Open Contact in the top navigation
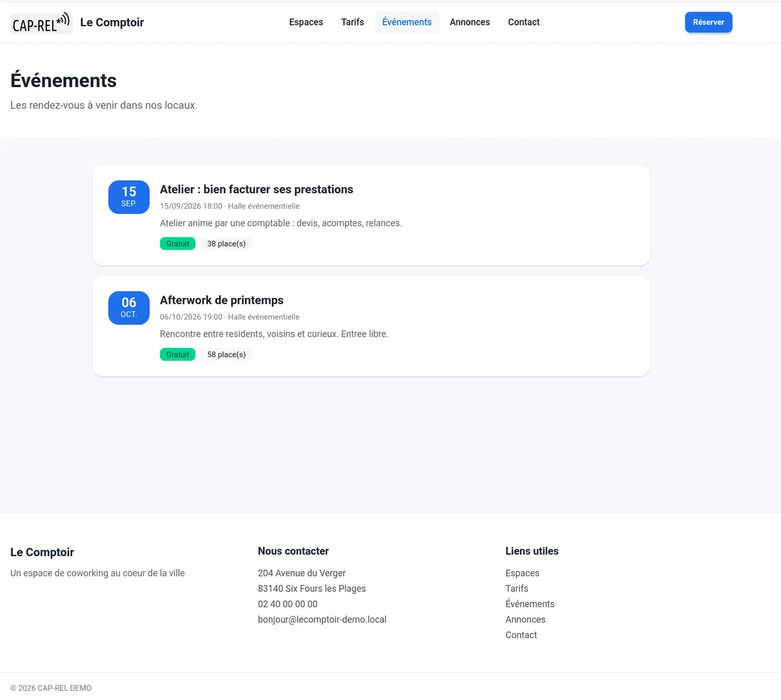The height and width of the screenshot is (700, 781). [524, 22]
